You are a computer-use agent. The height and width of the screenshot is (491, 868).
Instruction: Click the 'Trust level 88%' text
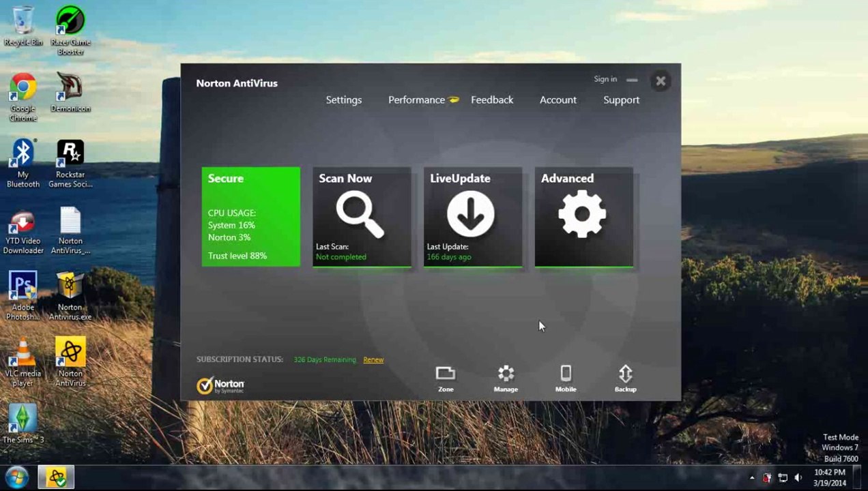[x=237, y=256]
